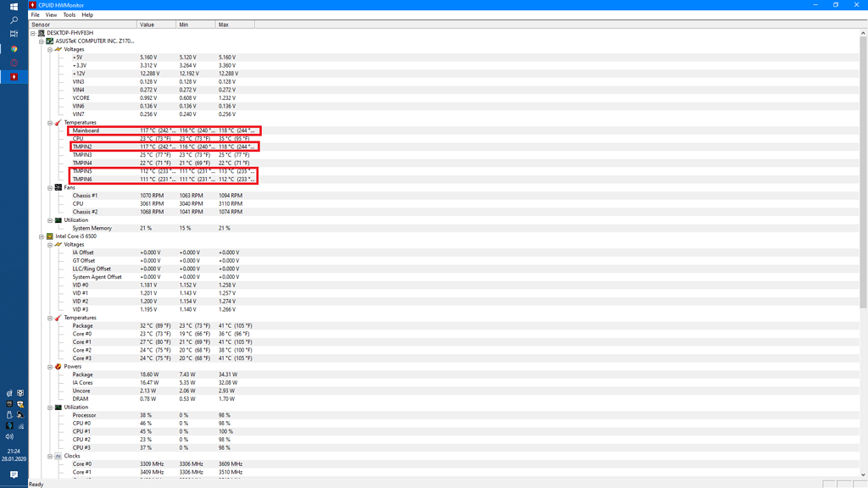Select the Mainboard temperature row
This screenshot has width=868, height=488.
(86, 130)
